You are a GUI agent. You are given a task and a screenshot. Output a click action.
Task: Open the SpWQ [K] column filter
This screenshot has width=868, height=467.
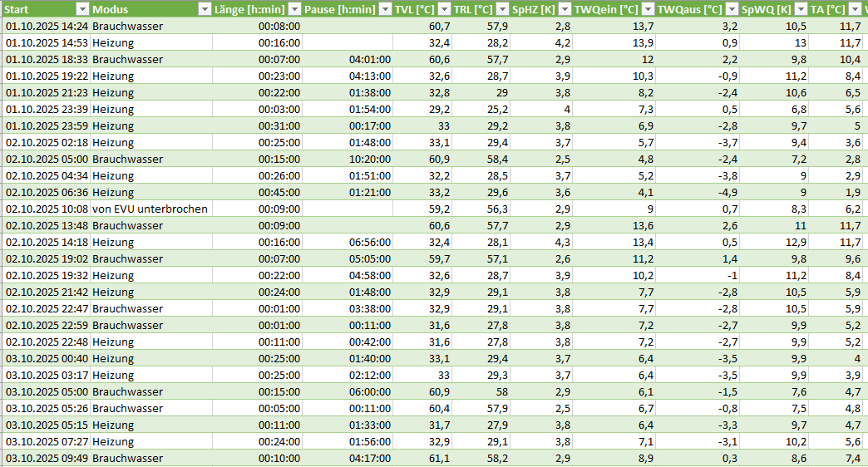pos(799,9)
